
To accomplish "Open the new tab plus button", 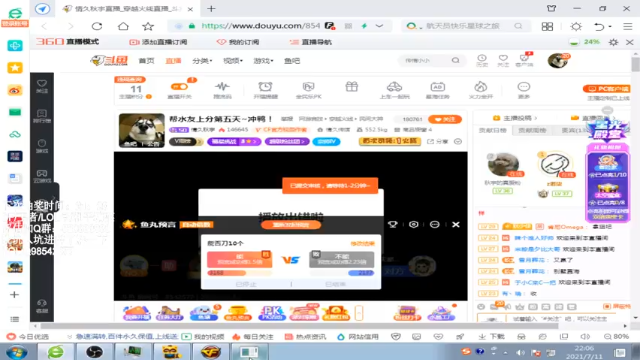I will (211, 9).
